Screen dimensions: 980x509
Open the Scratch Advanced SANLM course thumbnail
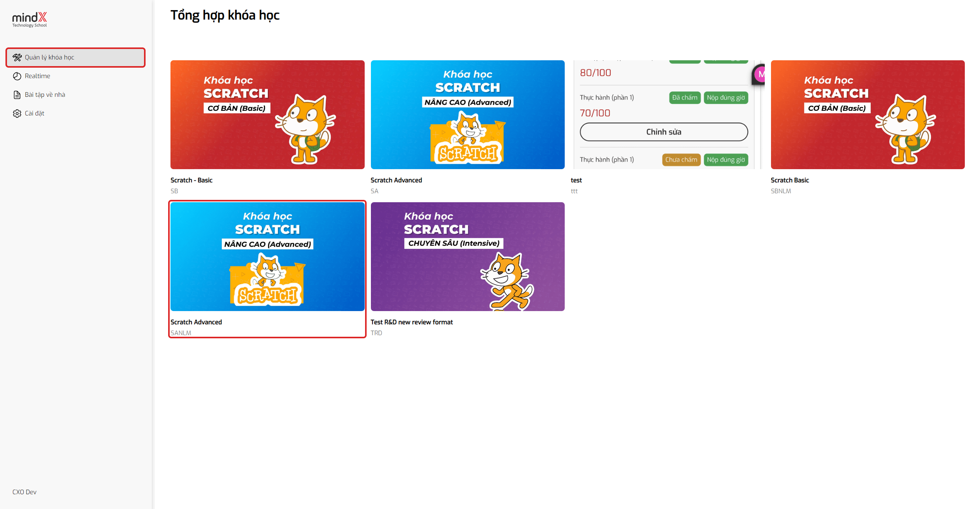pos(267,257)
